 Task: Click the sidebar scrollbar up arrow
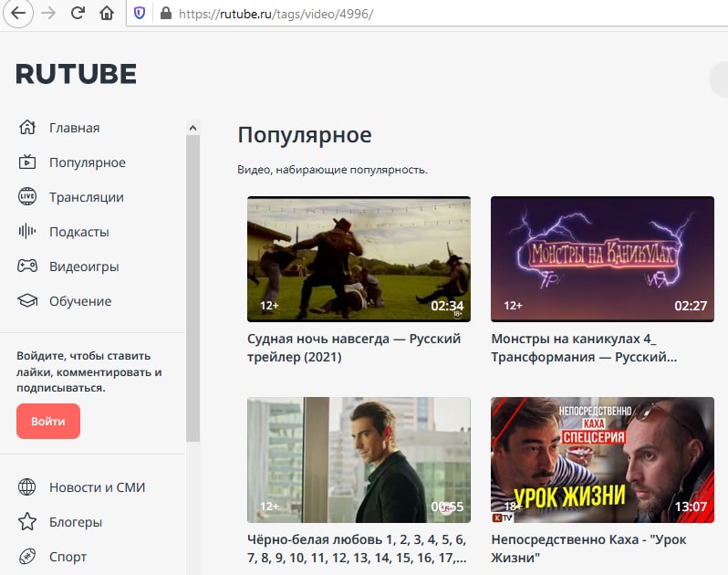pos(193,128)
